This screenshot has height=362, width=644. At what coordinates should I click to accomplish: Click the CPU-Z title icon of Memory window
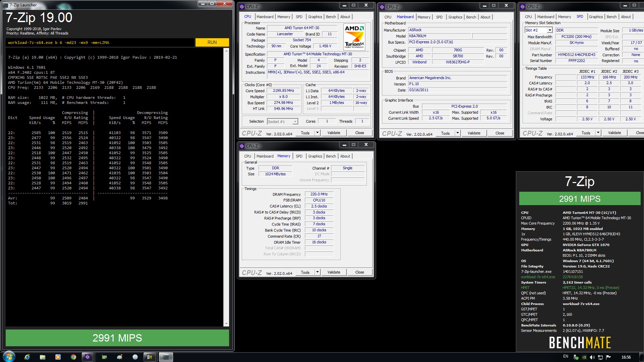[x=242, y=146]
